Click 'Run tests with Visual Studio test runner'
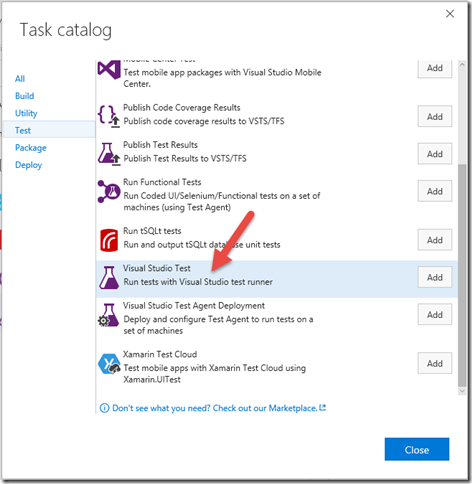Viewport: 472px width, 484px height. 198,282
